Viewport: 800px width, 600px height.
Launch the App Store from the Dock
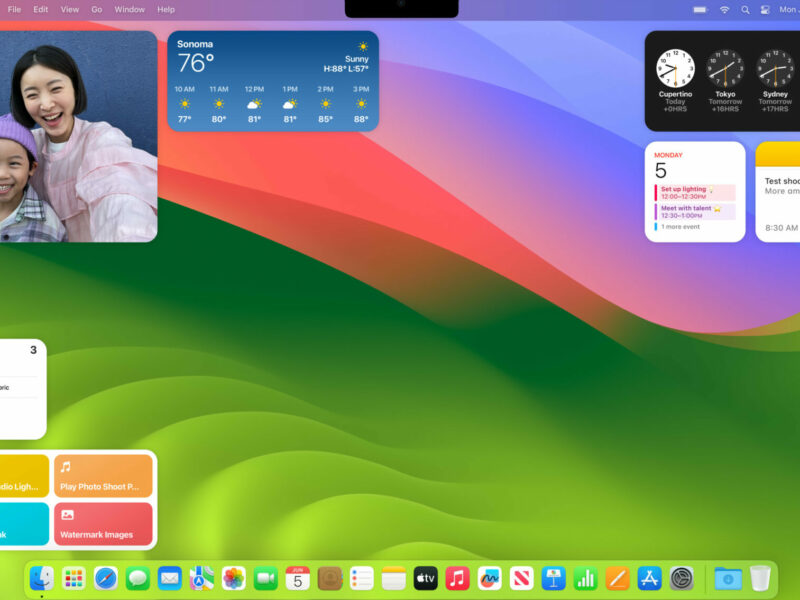649,579
